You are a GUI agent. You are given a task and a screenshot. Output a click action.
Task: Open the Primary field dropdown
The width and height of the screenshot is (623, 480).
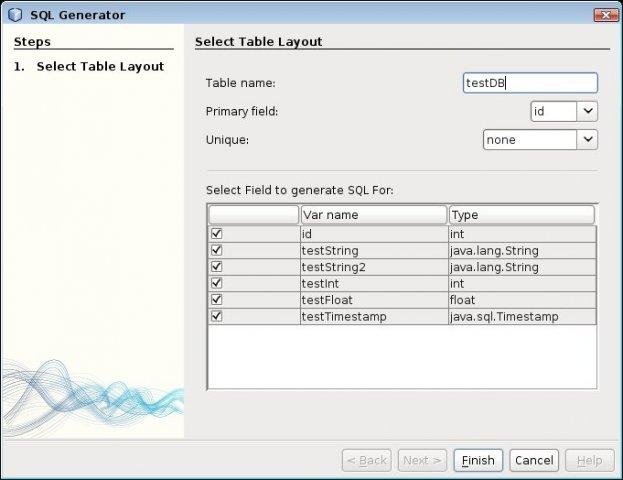point(588,111)
